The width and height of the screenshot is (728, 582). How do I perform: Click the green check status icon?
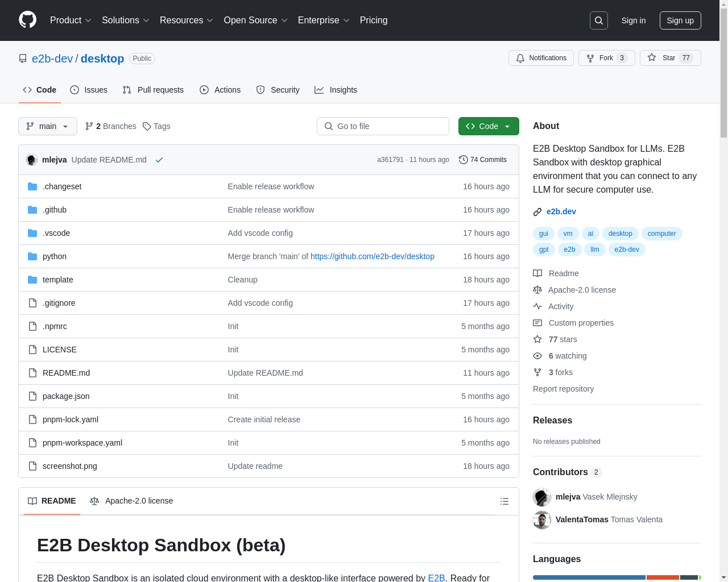159,160
